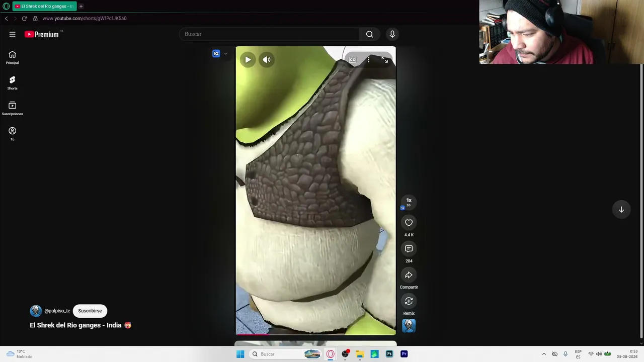Open the teal app next to File Explorer

click(374, 354)
